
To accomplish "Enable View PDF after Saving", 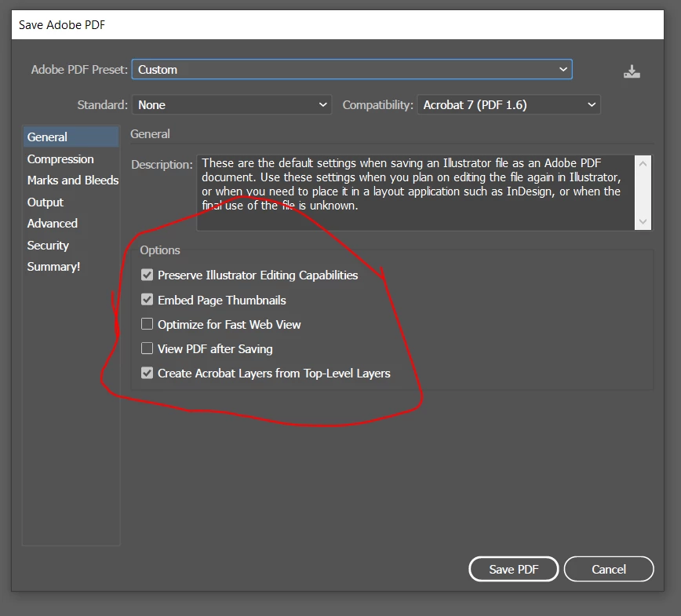I will point(147,348).
